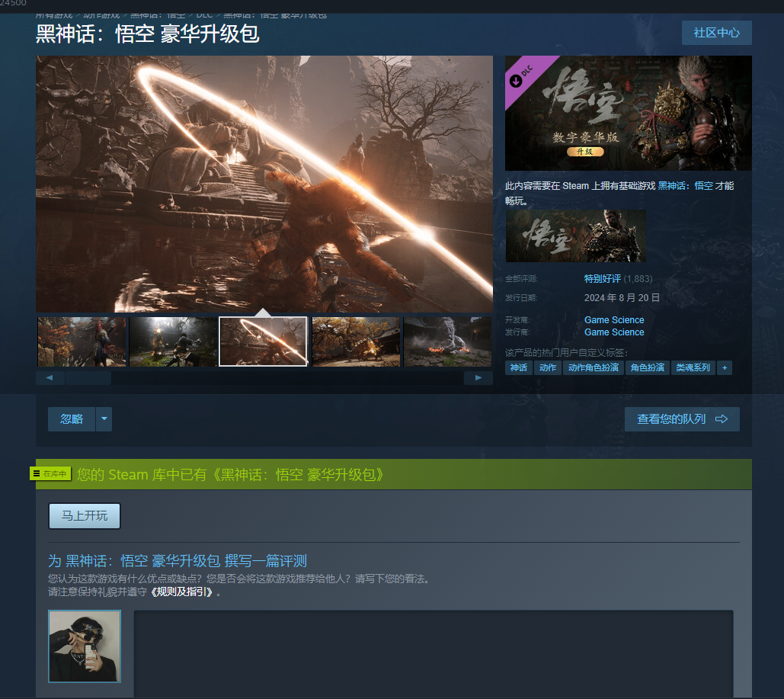Click the queue arrow icon in 查看您的队列
This screenshot has height=699, width=784.
(x=722, y=418)
